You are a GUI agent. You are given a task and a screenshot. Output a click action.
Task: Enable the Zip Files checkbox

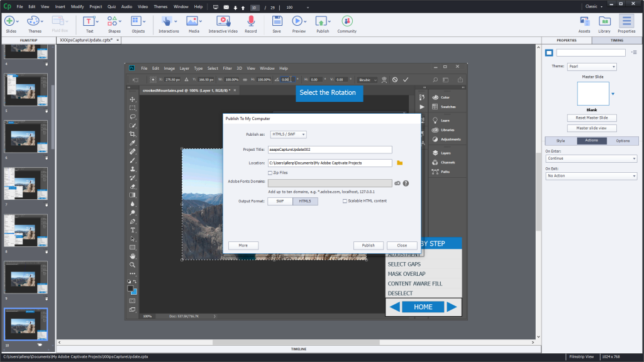click(x=270, y=172)
